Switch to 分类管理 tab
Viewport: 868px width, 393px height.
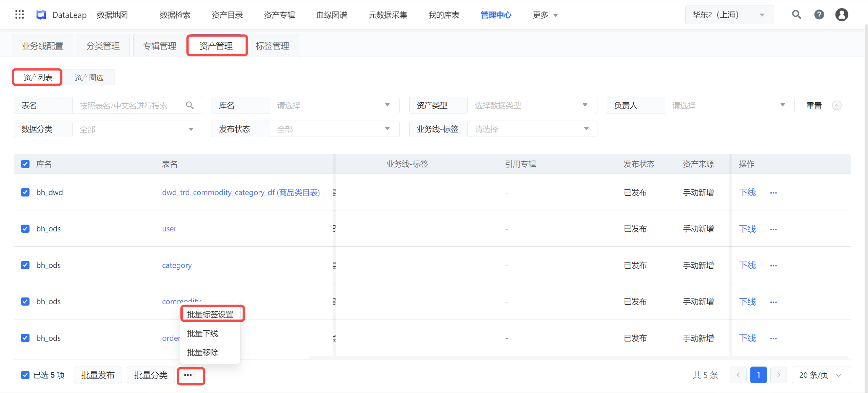103,46
